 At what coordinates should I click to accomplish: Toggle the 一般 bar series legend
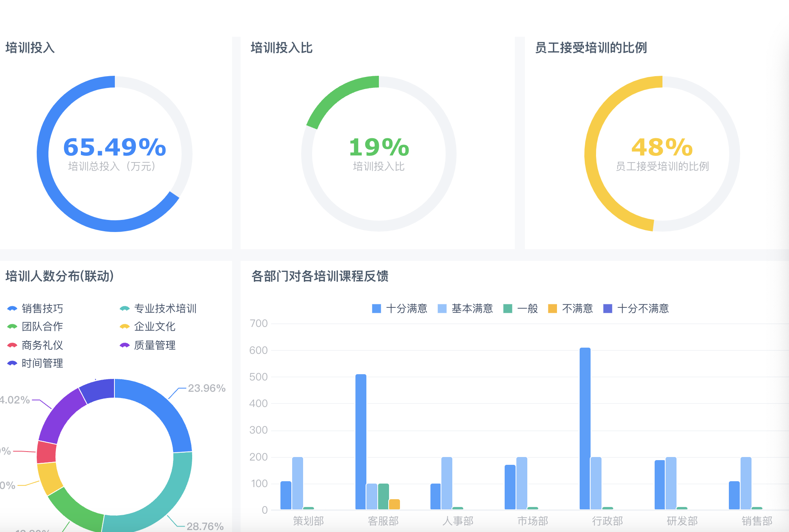[521, 309]
